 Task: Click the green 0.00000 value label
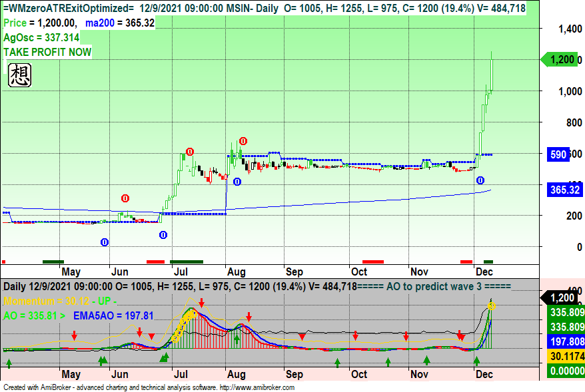coord(567,371)
